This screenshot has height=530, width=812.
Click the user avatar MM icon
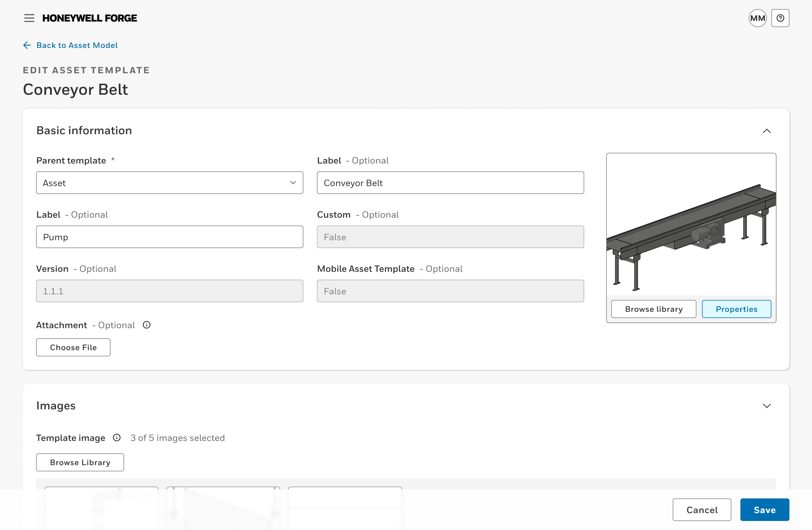(x=758, y=18)
